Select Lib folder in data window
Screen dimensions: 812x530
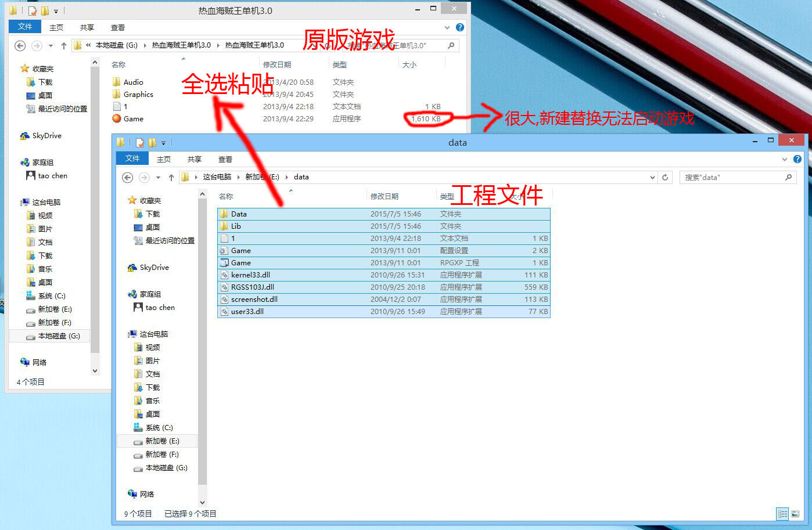click(x=384, y=226)
